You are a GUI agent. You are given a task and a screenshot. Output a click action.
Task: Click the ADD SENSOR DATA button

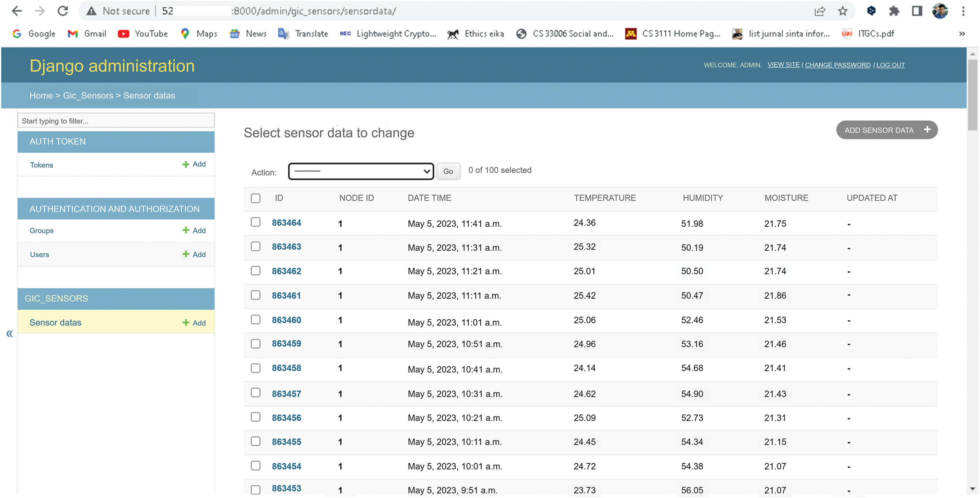click(887, 130)
